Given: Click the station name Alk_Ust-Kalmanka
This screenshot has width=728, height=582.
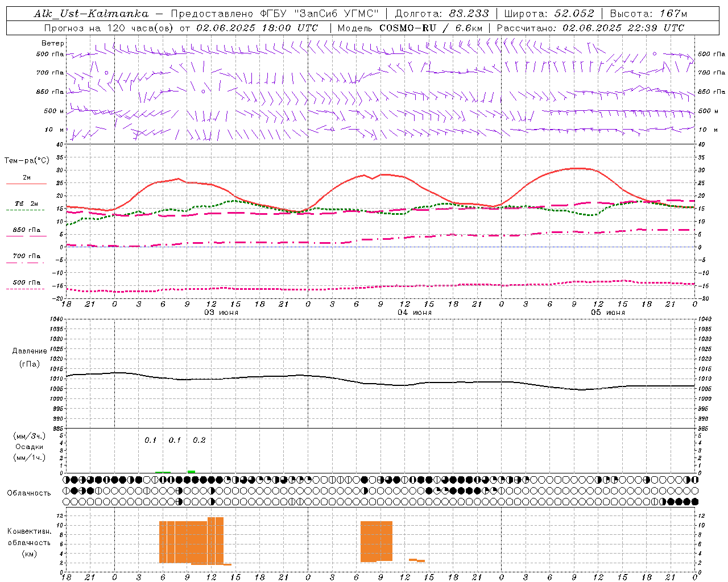Looking at the screenshot, I should click(x=91, y=14).
